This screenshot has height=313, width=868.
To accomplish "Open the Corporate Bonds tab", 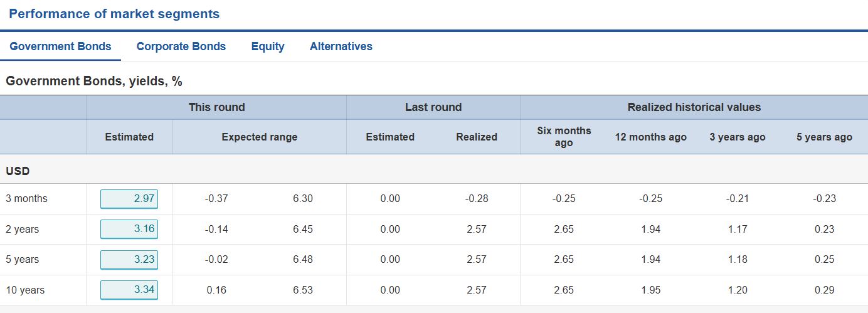I will [181, 46].
